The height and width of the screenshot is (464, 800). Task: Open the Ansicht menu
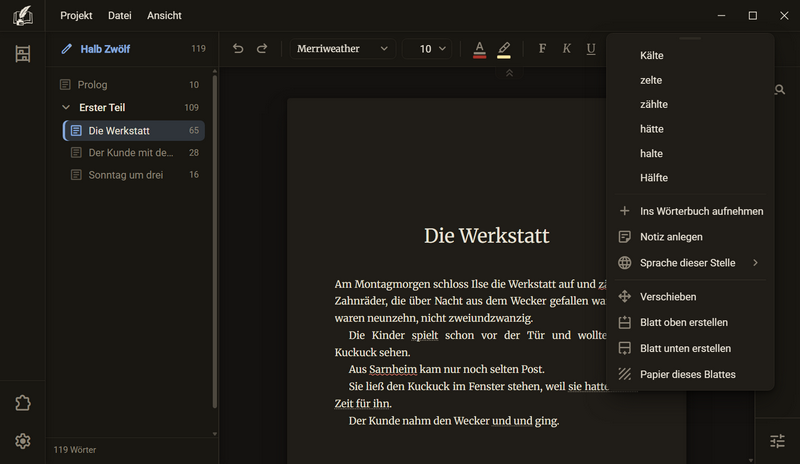164,16
